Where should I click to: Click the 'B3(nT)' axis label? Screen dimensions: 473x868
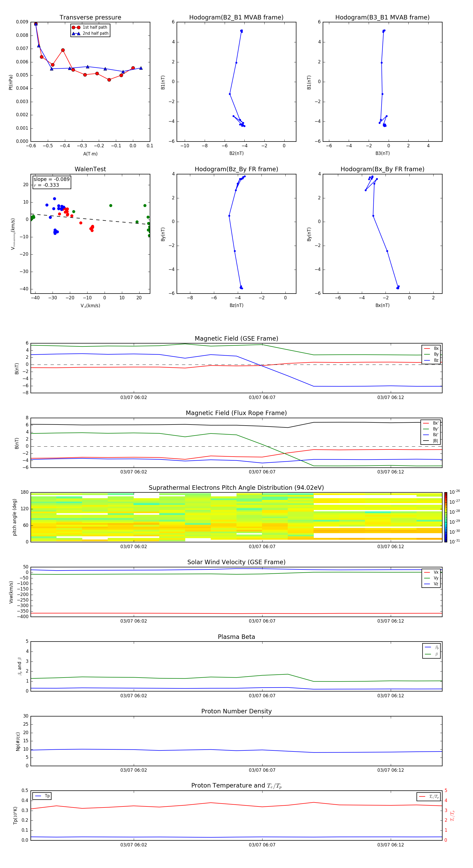[382, 153]
